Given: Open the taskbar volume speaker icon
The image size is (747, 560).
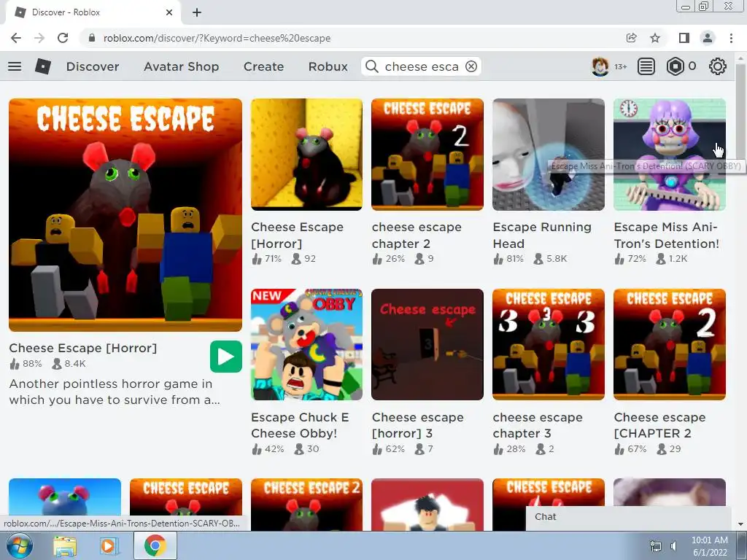Looking at the screenshot, I should 673,546.
